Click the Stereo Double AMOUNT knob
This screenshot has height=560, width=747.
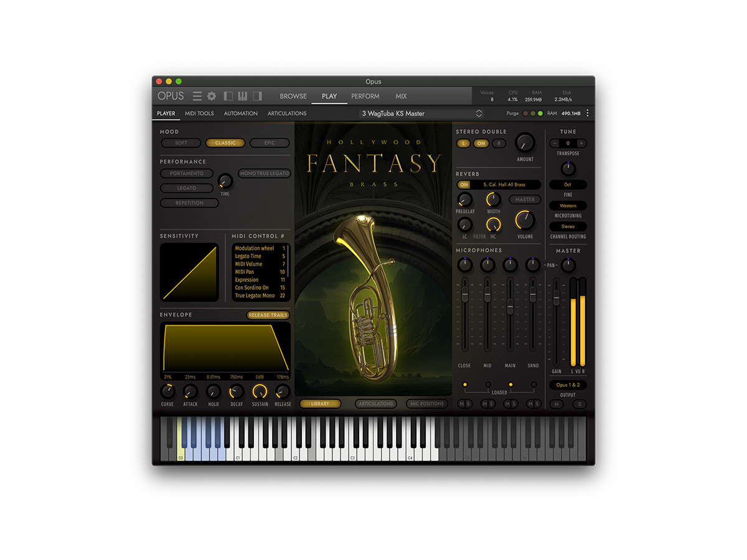pyautogui.click(x=525, y=143)
